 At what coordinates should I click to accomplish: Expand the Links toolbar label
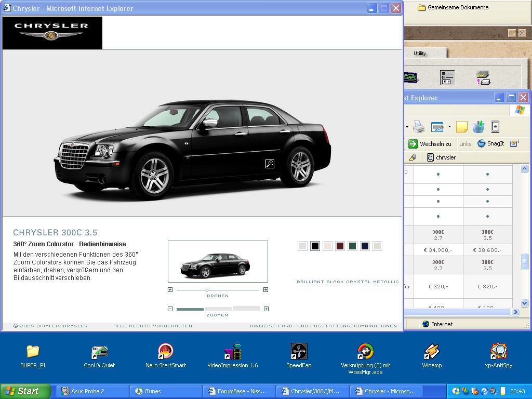[x=465, y=144]
